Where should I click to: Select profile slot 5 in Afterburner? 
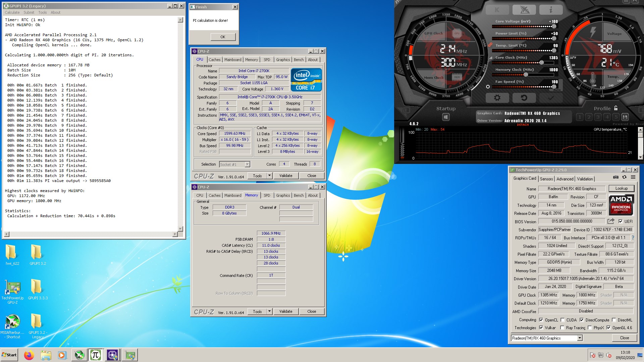click(616, 117)
